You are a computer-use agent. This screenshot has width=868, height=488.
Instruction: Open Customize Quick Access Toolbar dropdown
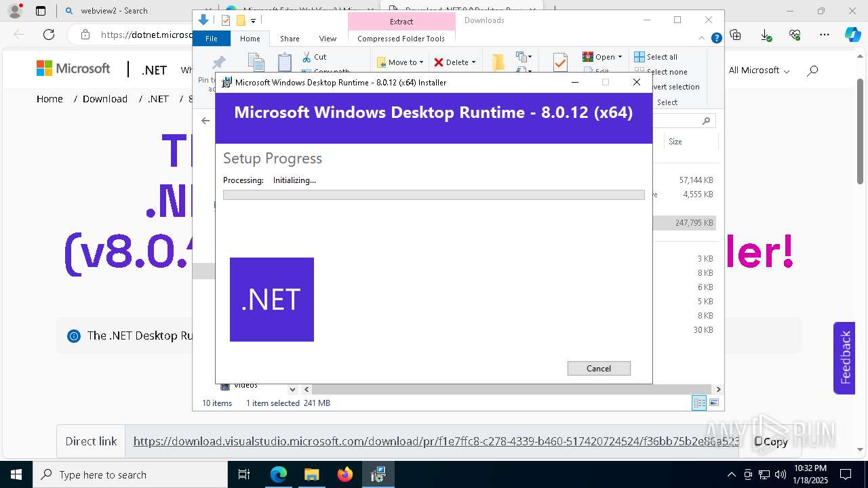253,21
